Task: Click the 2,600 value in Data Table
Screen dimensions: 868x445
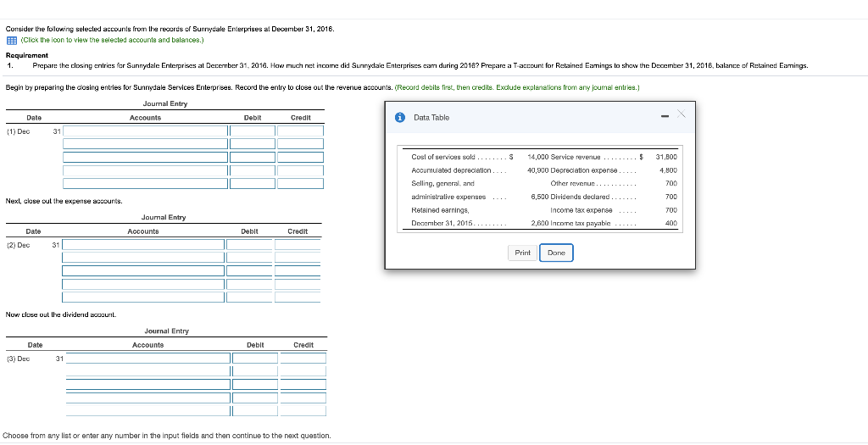Action: [540, 223]
